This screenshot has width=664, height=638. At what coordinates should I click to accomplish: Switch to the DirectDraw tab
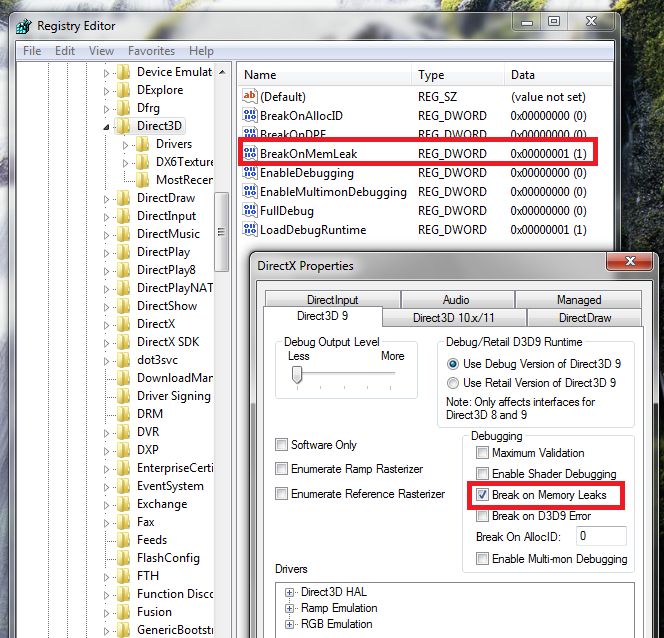585,318
